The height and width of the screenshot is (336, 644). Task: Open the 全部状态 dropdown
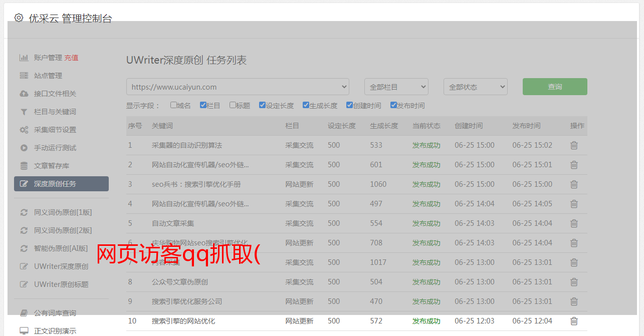coord(475,87)
